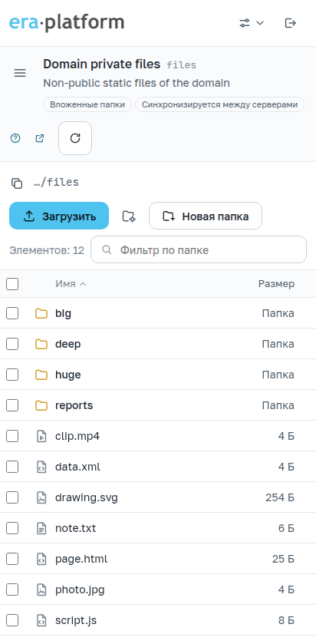Viewport: 316px width, 644px height.
Task: Check the deep folder checkbox
Action: (12, 344)
